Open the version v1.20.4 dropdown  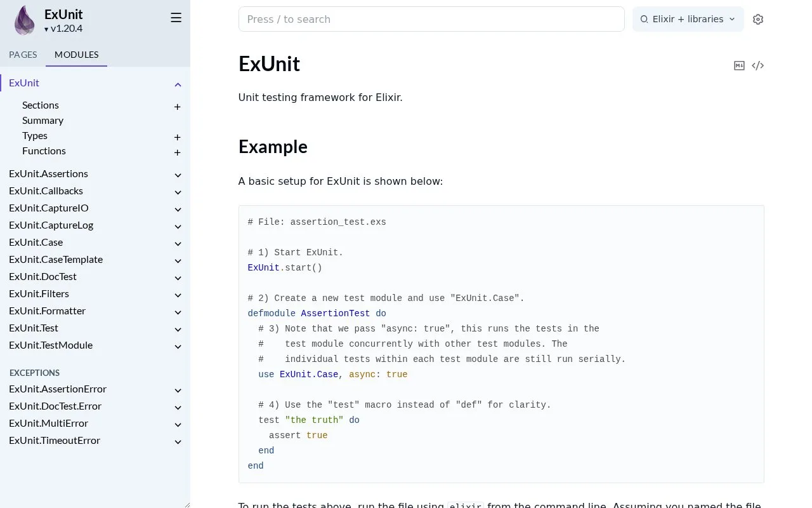pos(63,29)
